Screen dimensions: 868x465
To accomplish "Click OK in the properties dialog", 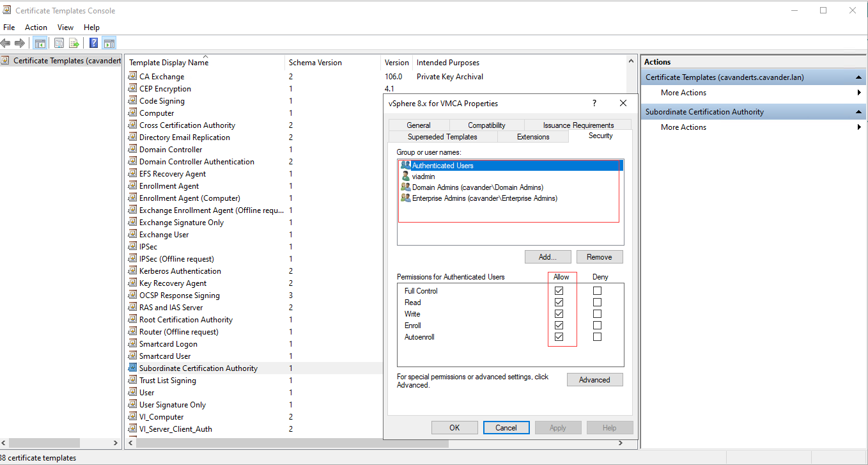I will coord(454,428).
